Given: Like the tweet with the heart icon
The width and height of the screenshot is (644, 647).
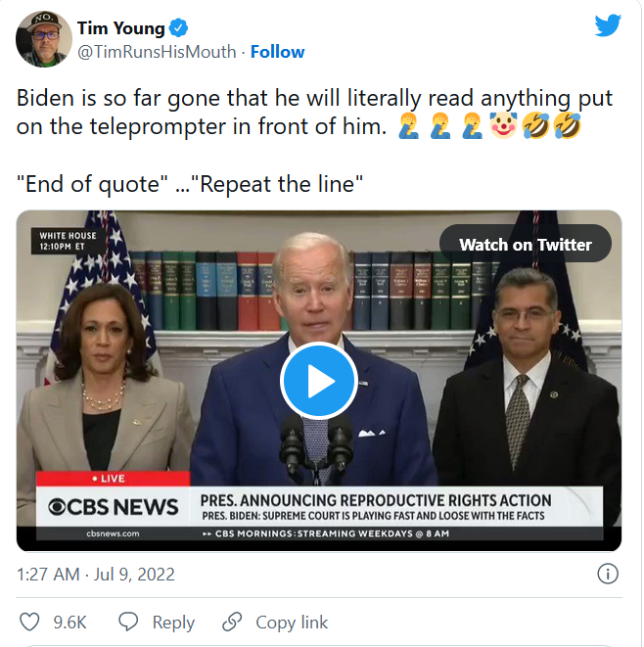Looking at the screenshot, I should pos(30,622).
